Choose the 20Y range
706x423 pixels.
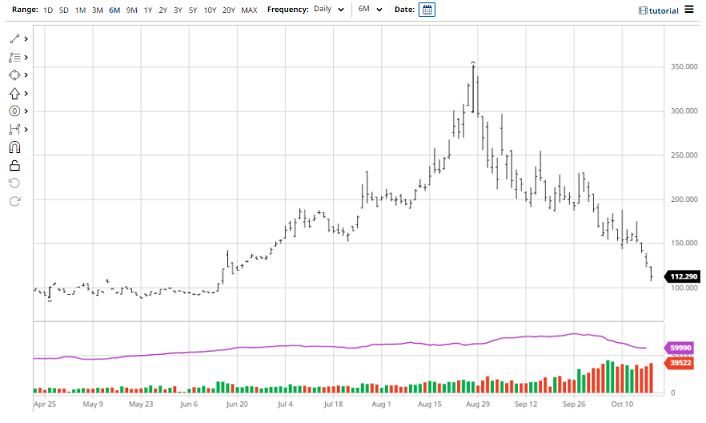(x=229, y=10)
